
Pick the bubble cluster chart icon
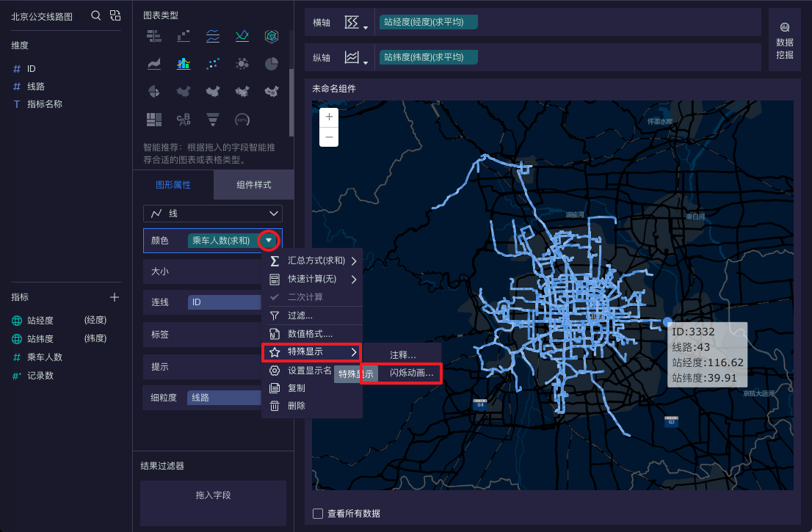click(x=242, y=64)
